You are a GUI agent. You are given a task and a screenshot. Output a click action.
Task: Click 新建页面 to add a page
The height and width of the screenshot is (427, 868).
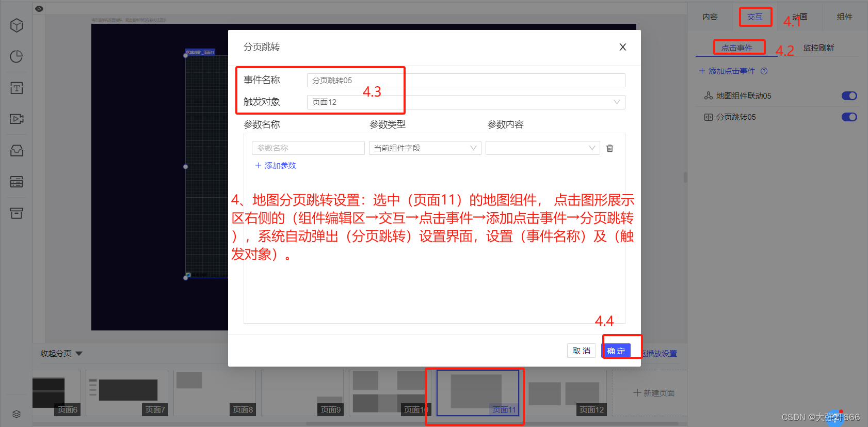pos(654,393)
